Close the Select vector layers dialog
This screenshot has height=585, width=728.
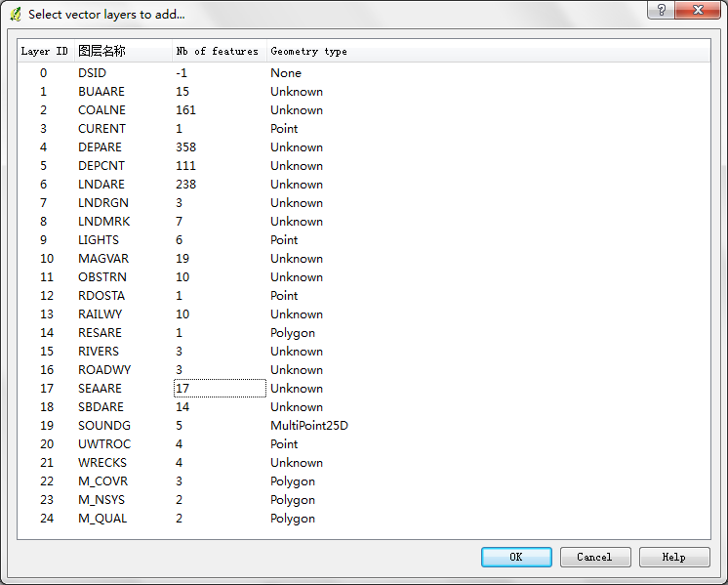pyautogui.click(x=699, y=10)
